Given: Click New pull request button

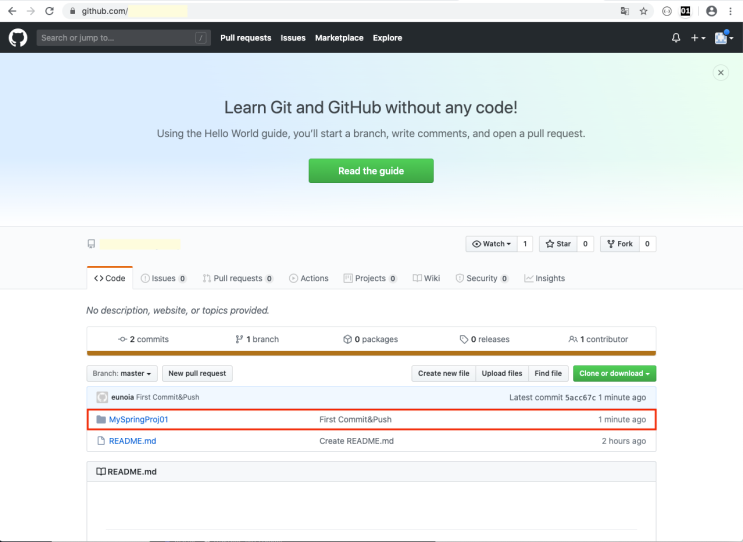Looking at the screenshot, I should (x=197, y=373).
